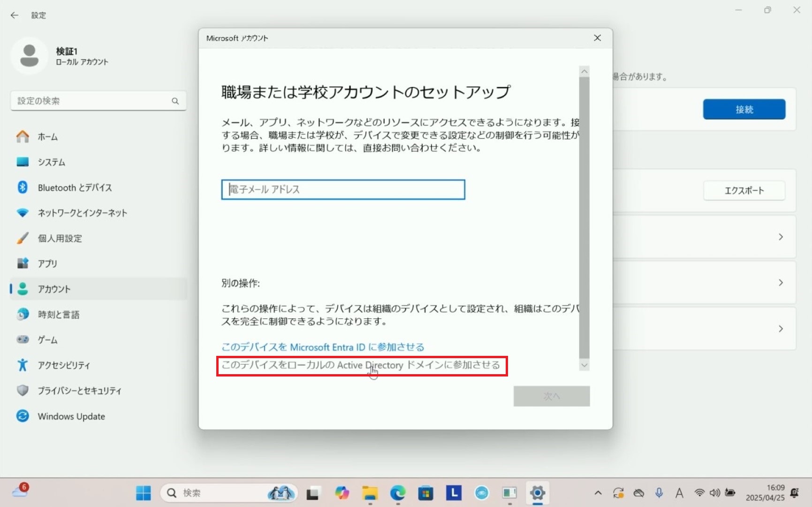Open システム settings

coord(99,162)
